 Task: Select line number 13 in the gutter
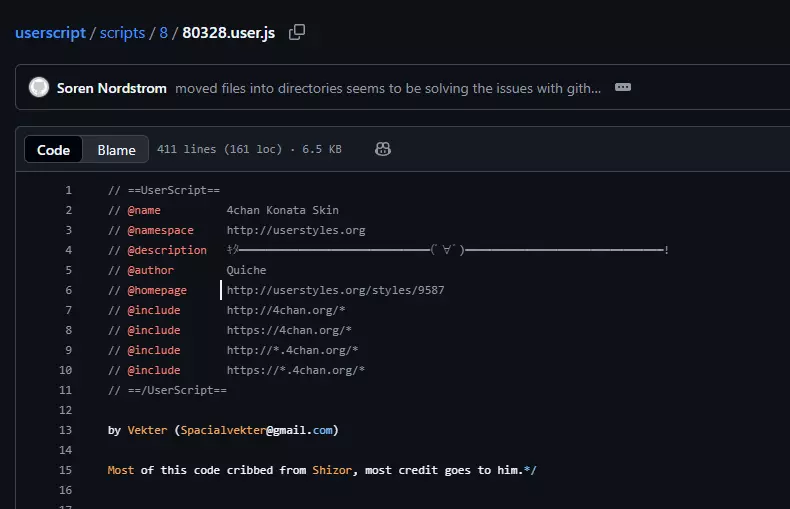[65, 430]
